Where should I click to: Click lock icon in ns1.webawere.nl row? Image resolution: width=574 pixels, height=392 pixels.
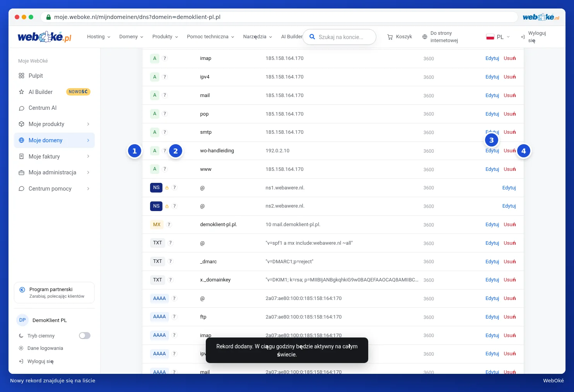pos(167,188)
